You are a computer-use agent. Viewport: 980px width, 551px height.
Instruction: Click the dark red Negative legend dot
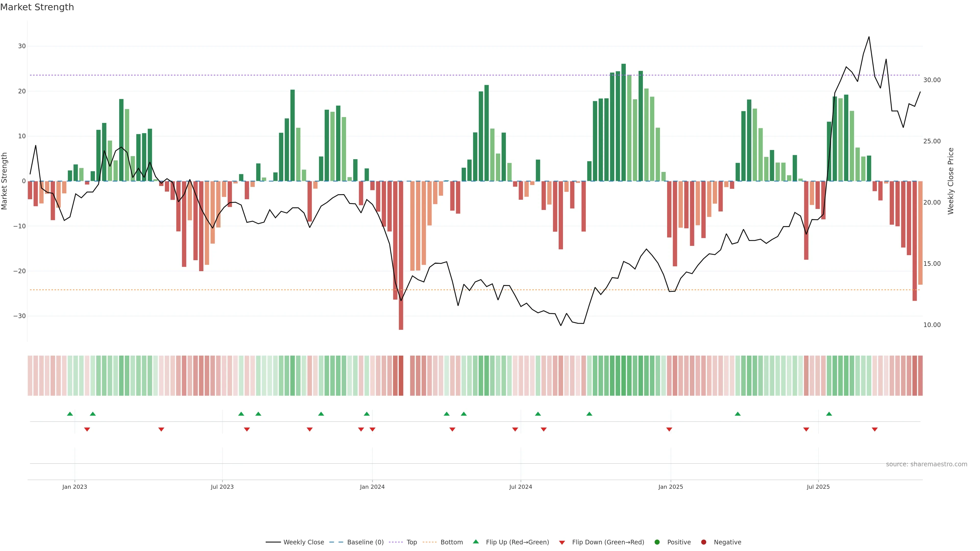tap(703, 542)
